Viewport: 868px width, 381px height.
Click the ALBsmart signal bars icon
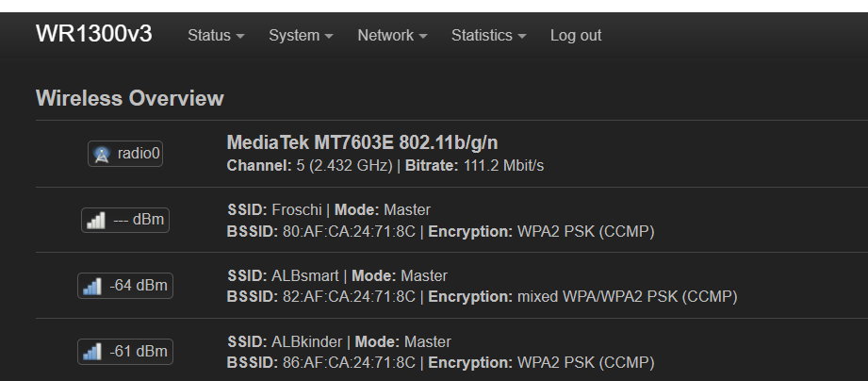point(92,287)
